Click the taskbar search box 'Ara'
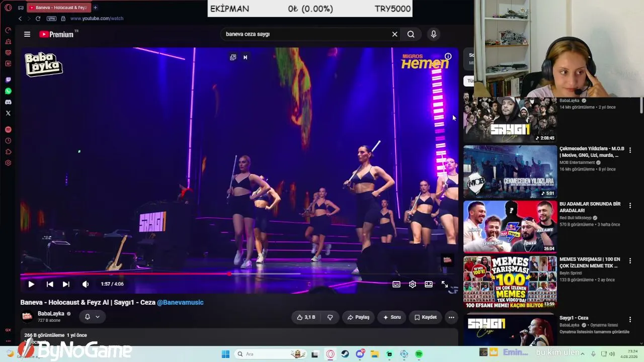This screenshot has width=644, height=362. pyautogui.click(x=271, y=354)
